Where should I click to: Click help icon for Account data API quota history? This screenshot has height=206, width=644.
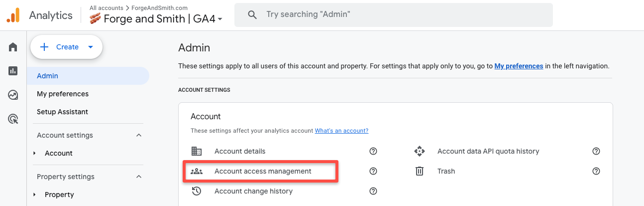click(596, 151)
